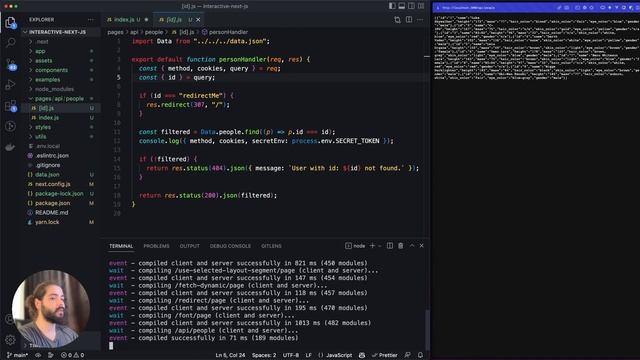Maximize the panel with chevron up
This screenshot has width=640, height=360.
412,246
